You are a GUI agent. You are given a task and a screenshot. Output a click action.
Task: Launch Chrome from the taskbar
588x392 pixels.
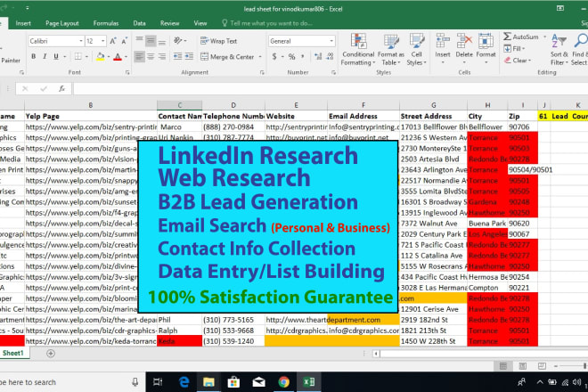pos(284,382)
